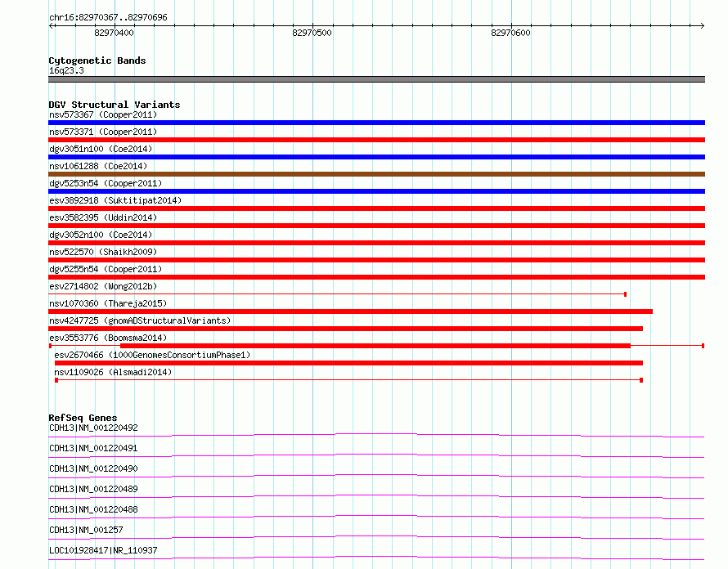Click the RefSeq Genes track title
This screenshot has height=569, width=728.
coord(83,418)
